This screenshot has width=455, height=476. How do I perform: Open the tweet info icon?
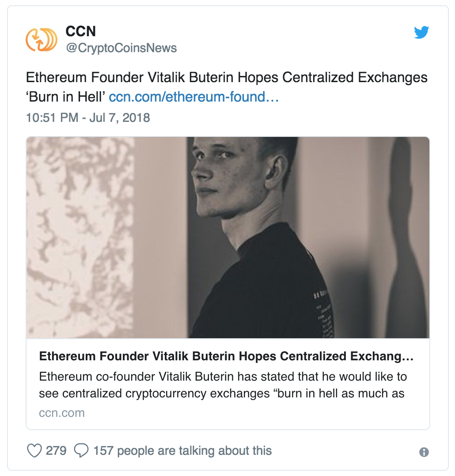click(x=424, y=452)
